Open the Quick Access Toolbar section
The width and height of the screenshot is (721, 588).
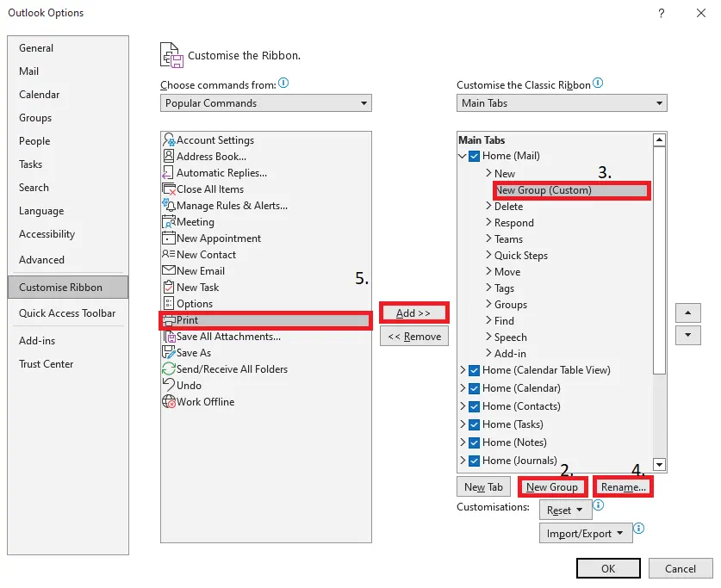pos(67,313)
